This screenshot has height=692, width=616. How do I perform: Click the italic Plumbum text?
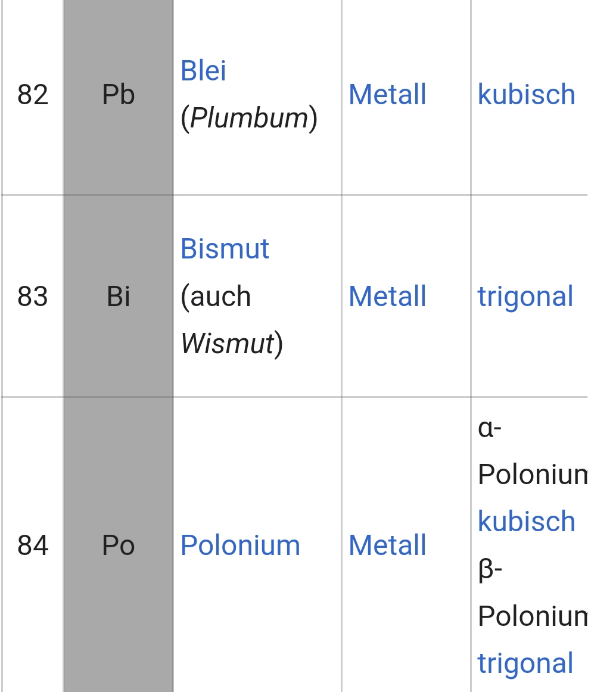click(249, 119)
